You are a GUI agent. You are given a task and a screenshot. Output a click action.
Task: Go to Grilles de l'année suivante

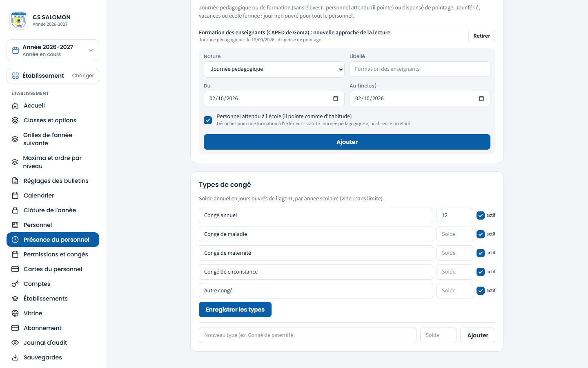(x=53, y=139)
